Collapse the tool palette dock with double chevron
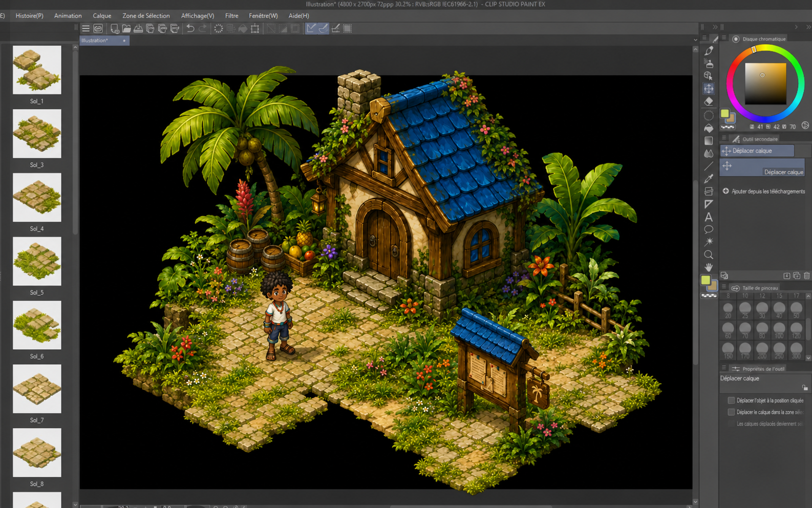 coord(715,27)
